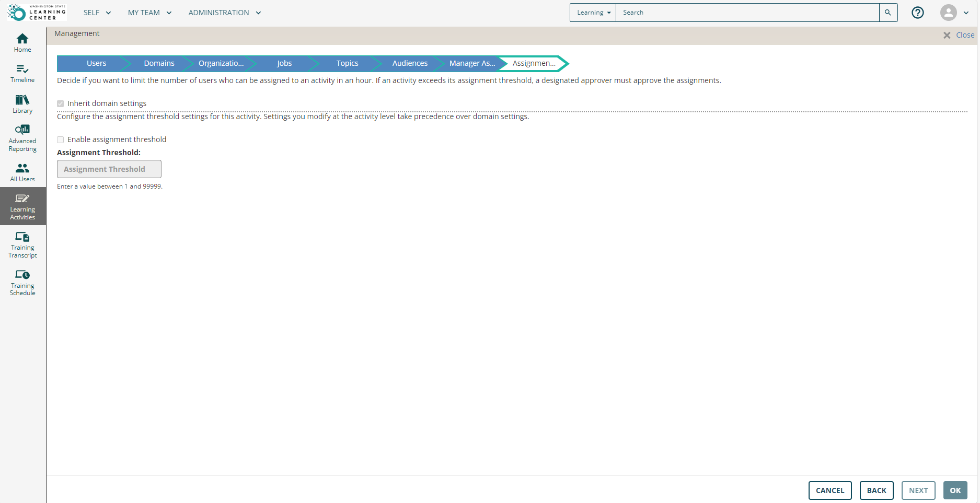Go to the Jobs step tab
This screenshot has width=980, height=503.
tap(283, 63)
